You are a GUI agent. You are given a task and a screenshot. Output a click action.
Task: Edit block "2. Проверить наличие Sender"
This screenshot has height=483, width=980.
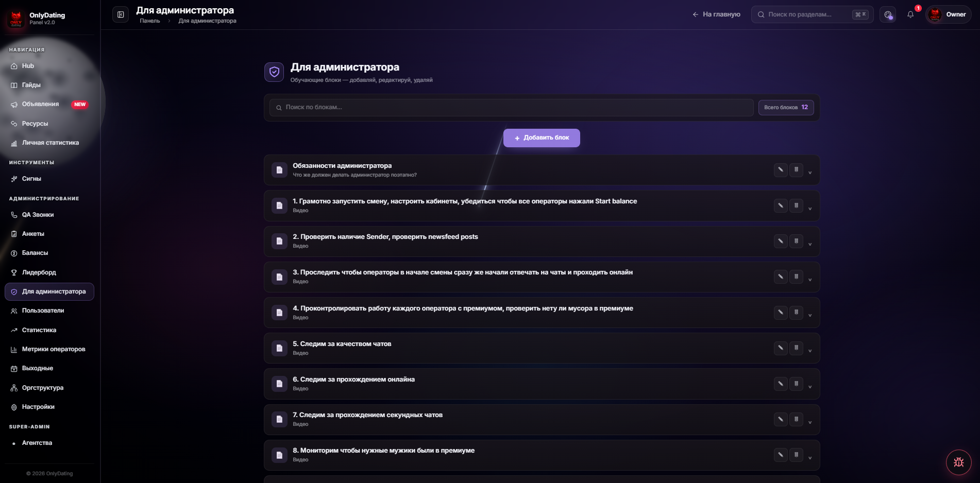click(781, 241)
